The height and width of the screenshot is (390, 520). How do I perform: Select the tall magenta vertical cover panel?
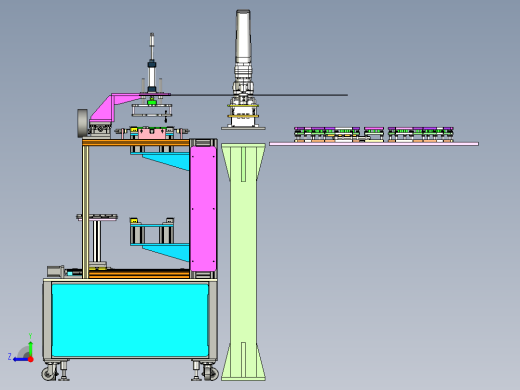point(203,209)
